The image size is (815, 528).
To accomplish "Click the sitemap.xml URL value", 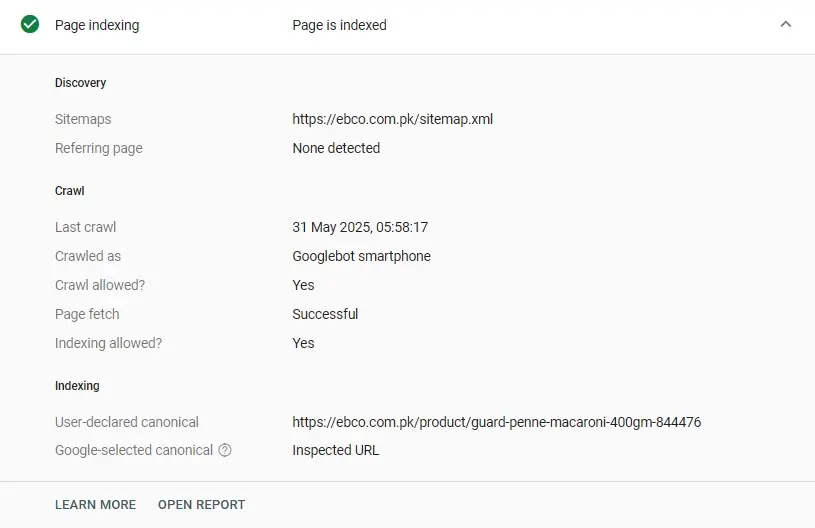I will pos(392,119).
